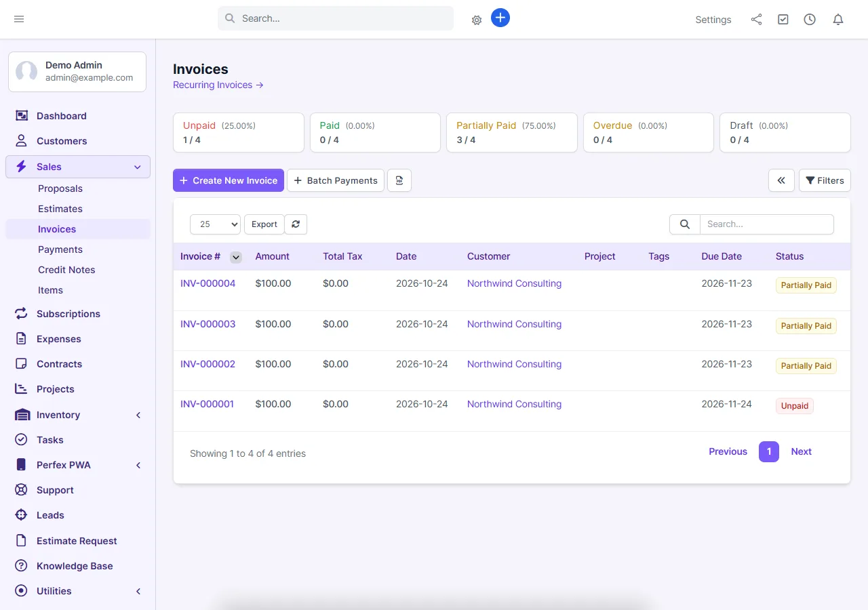Click the Subscriptions repeat icon

22,314
